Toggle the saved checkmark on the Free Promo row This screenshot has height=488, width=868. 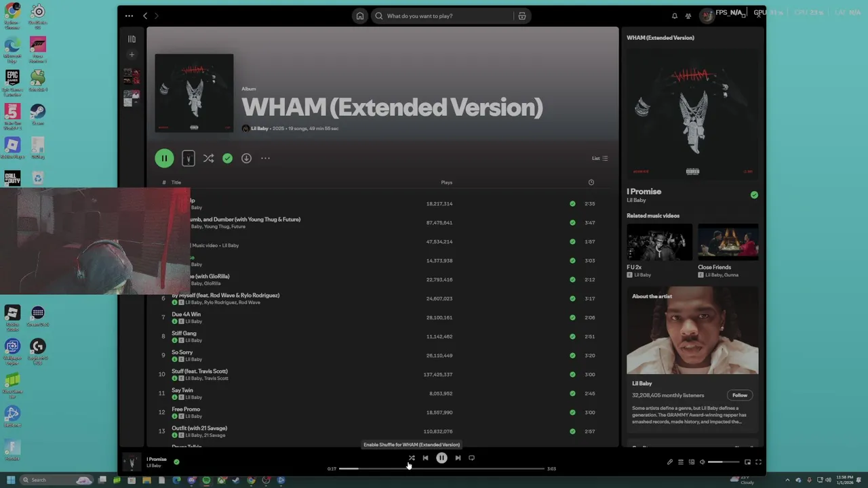pos(572,412)
